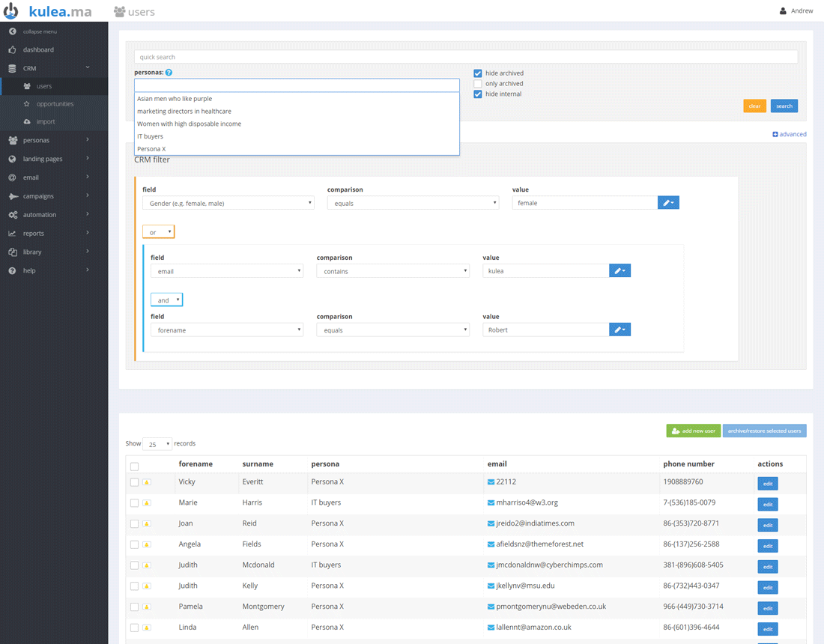Tick the checkbox for Marie Harris
Viewport: 824px width, 644px height.
[x=134, y=503]
